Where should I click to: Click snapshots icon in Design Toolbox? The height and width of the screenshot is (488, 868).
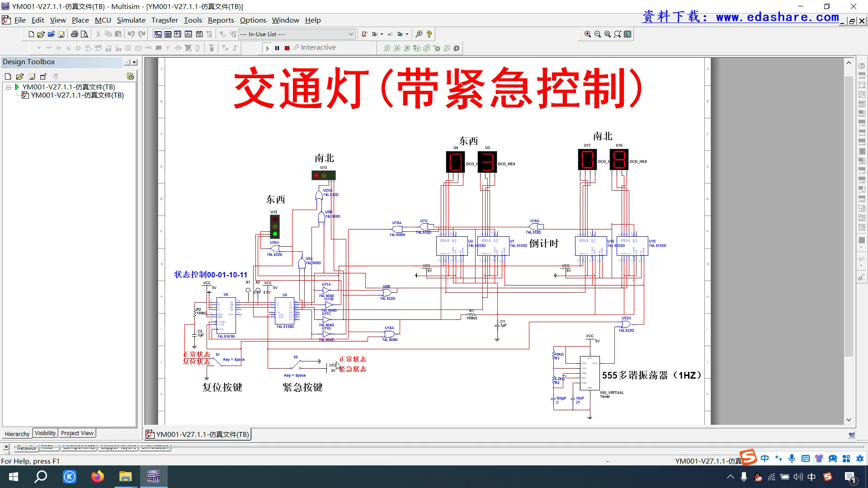(130, 76)
